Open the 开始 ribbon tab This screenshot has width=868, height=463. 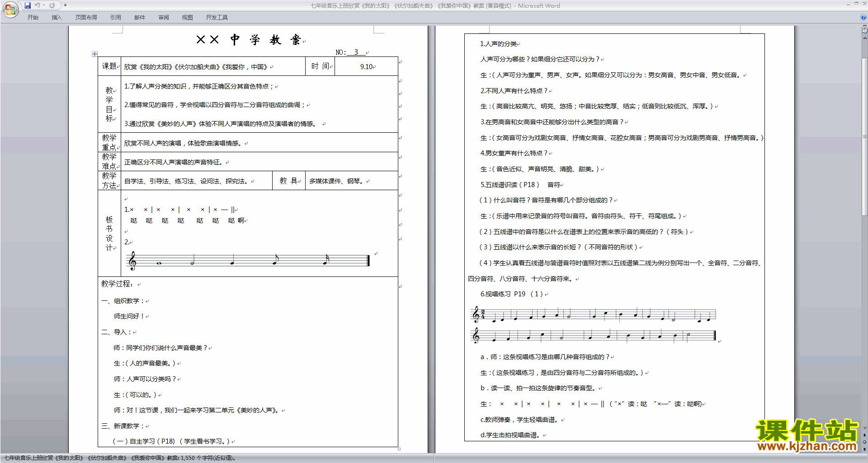[33, 17]
